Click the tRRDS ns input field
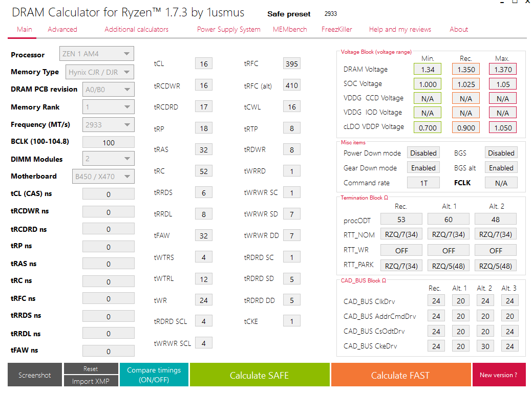The height and width of the screenshot is (393, 532). tap(108, 316)
